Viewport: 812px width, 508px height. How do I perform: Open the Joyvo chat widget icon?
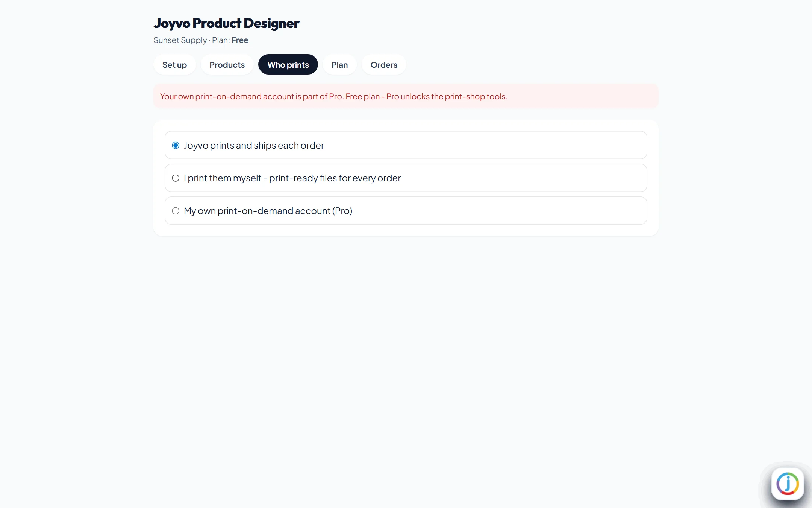(788, 484)
